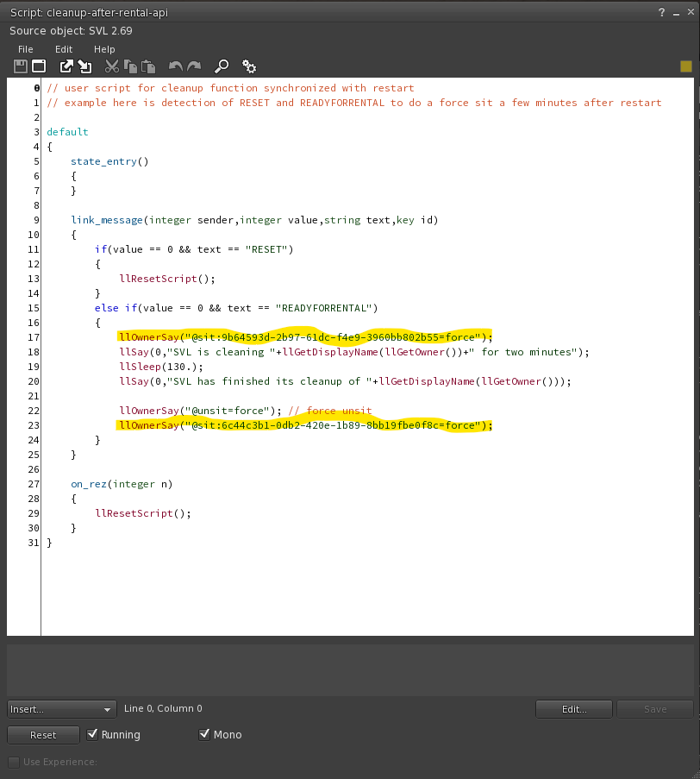Click the first comment line on line 0
Screen dimensions: 700x779
point(230,88)
